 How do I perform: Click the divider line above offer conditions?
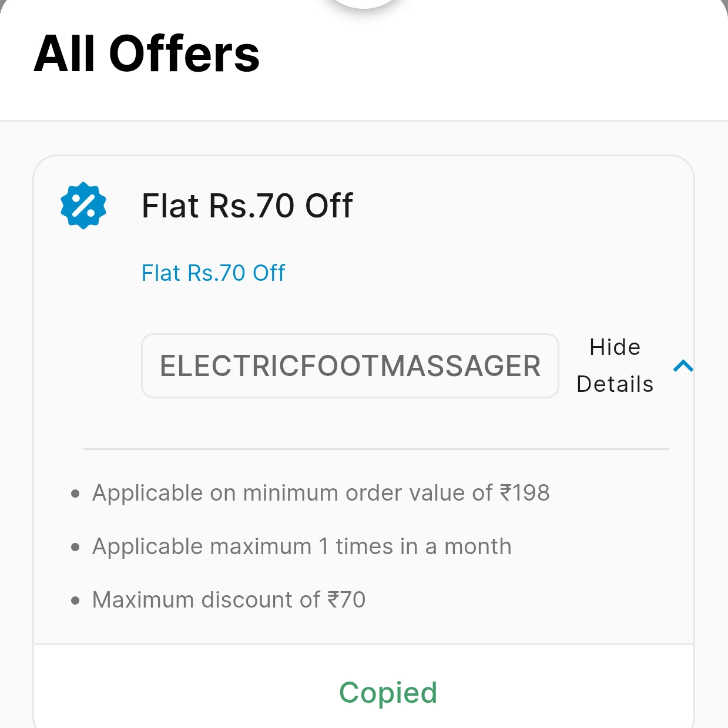[376, 449]
